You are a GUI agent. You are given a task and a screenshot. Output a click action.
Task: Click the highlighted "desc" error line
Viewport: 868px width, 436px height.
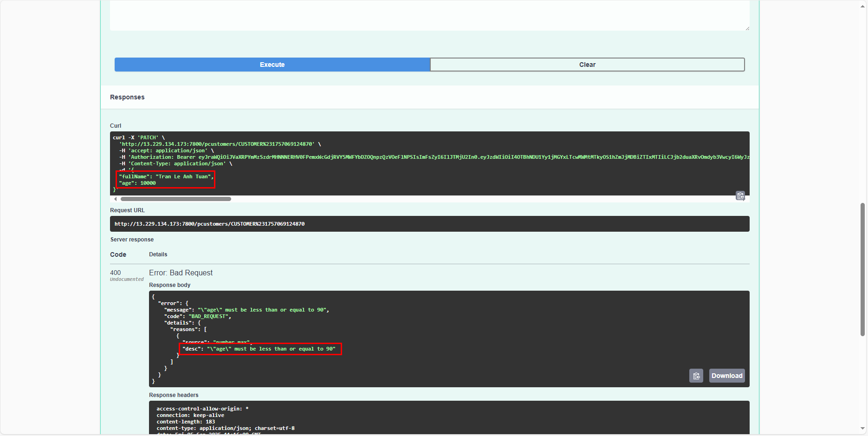click(260, 349)
